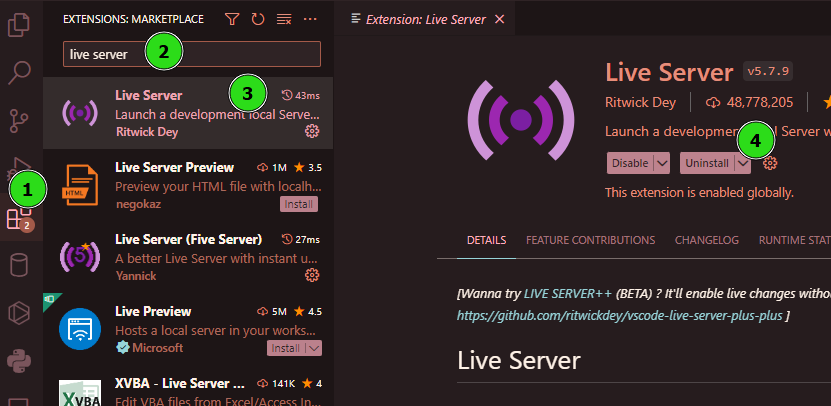Filter extensions with funnel icon
This screenshot has width=831, height=406.
232,20
